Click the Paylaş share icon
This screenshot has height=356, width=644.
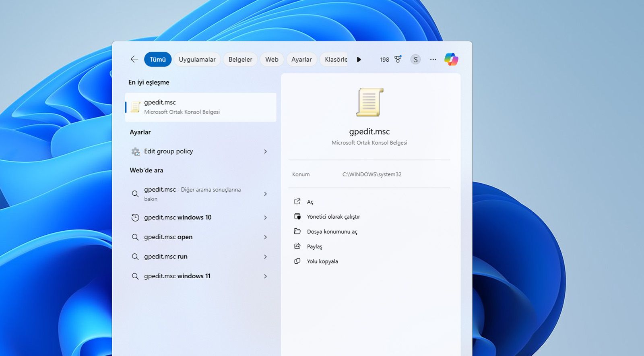(x=297, y=246)
